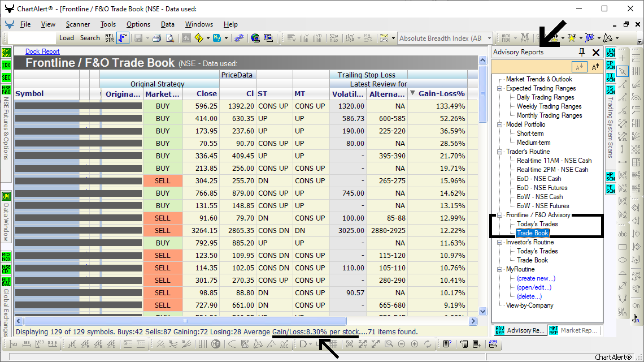Click the table's vertical scroll down arrow
The height and width of the screenshot is (362, 644).
click(x=482, y=312)
